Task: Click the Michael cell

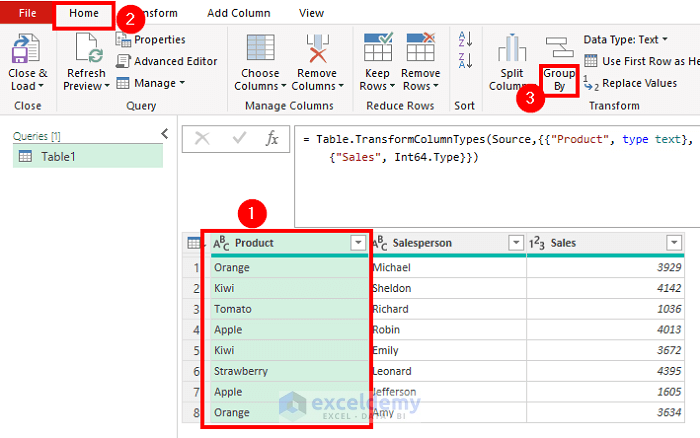Action: pos(449,267)
